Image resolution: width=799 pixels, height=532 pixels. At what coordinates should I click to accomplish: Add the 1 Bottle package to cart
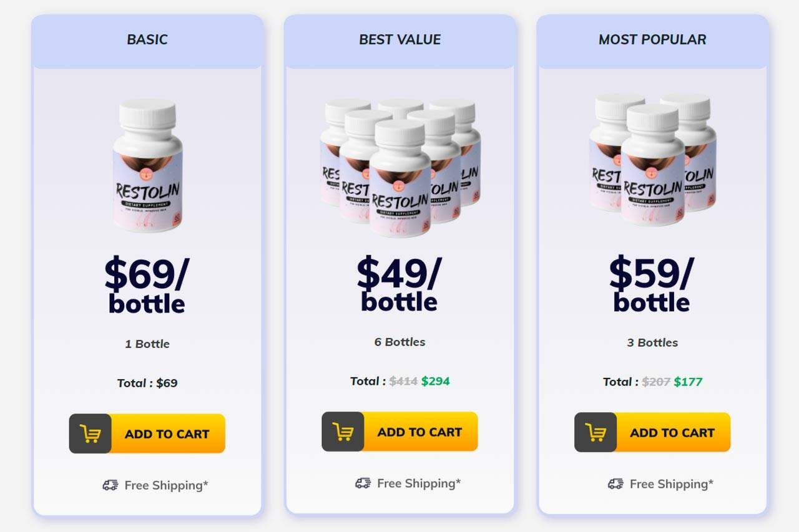(167, 433)
